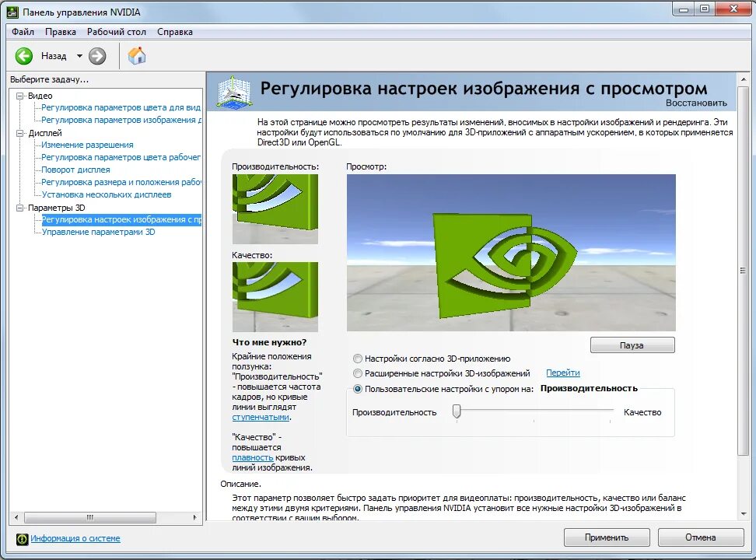756x560 pixels.
Task: Click the Восстановить link
Action: click(x=696, y=103)
